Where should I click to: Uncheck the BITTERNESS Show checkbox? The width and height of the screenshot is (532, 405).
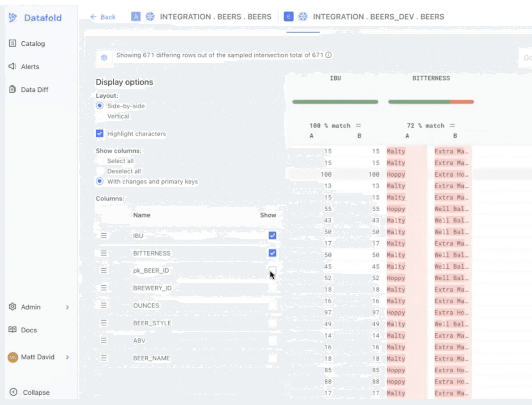click(272, 253)
